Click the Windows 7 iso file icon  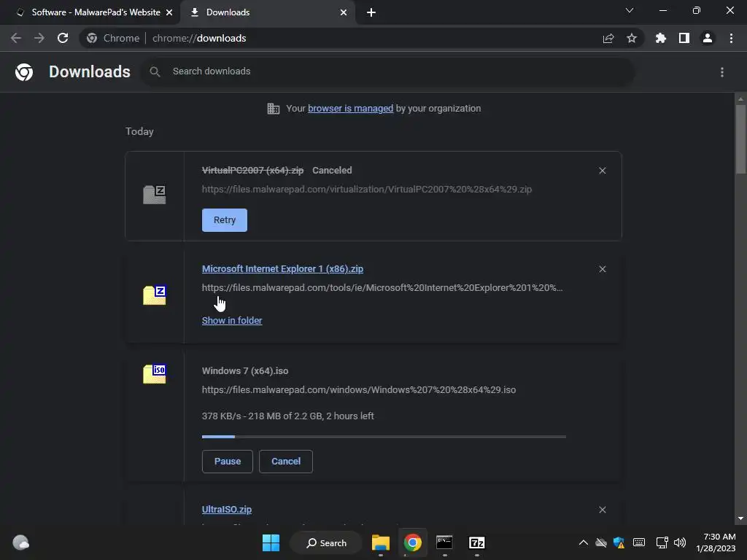155,374
